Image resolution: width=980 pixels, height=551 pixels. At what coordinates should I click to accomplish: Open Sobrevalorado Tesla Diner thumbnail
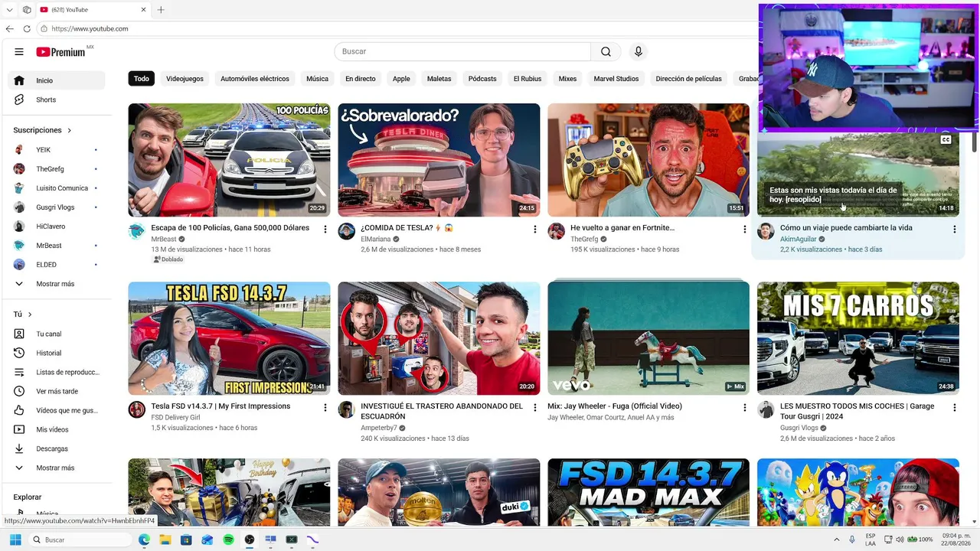pos(439,160)
